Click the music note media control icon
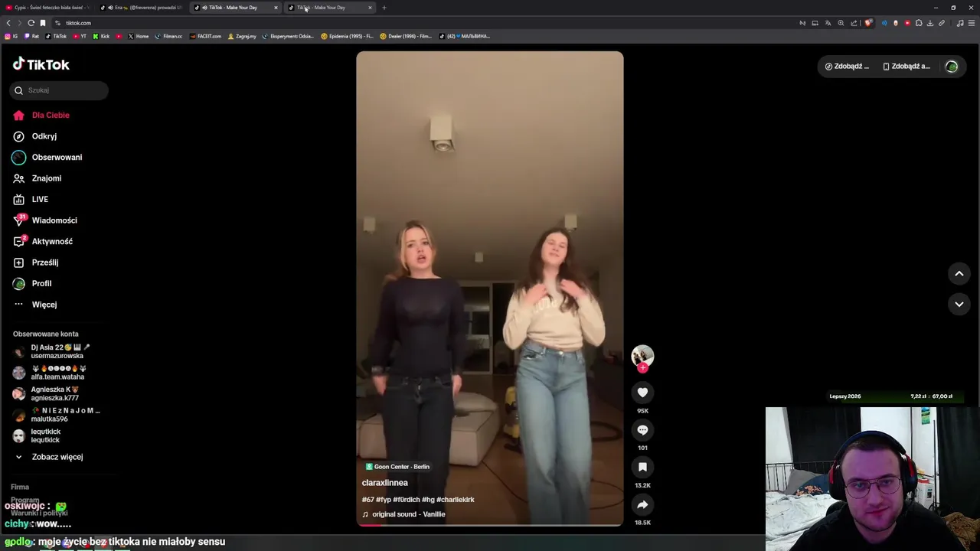980x551 pixels. (960, 23)
